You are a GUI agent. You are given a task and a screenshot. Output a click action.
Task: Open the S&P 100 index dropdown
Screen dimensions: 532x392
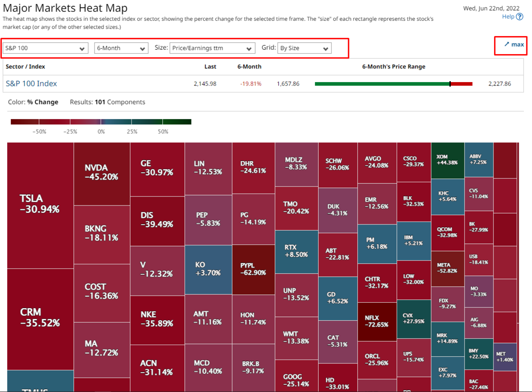click(45, 47)
